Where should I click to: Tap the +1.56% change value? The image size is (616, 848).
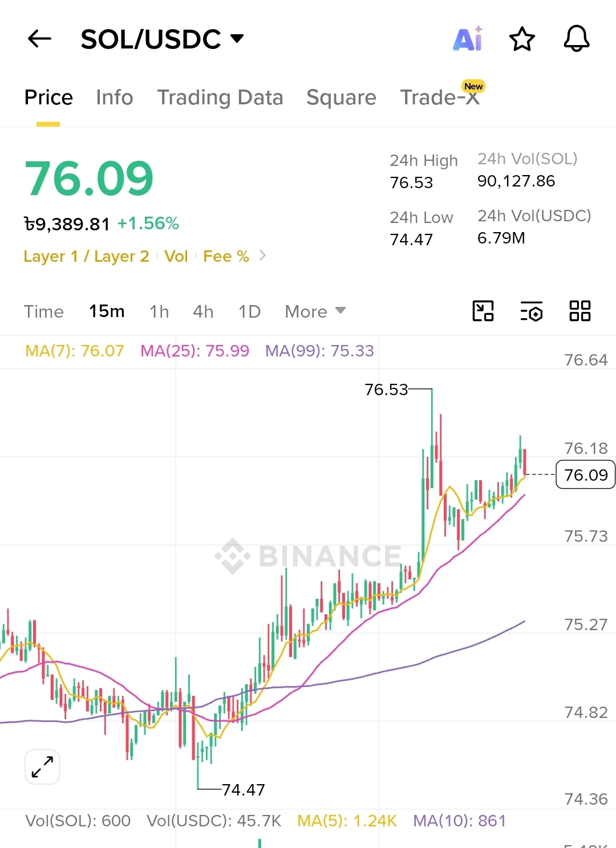148,224
